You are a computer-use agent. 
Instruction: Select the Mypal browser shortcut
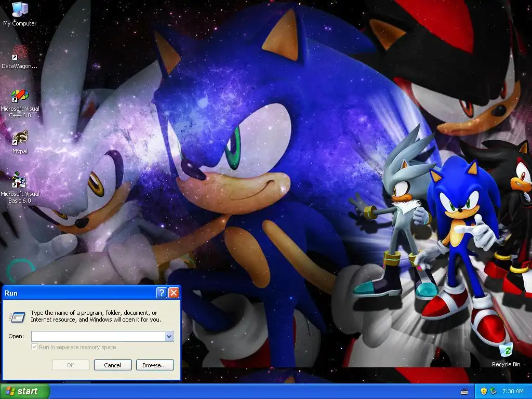tap(20, 142)
